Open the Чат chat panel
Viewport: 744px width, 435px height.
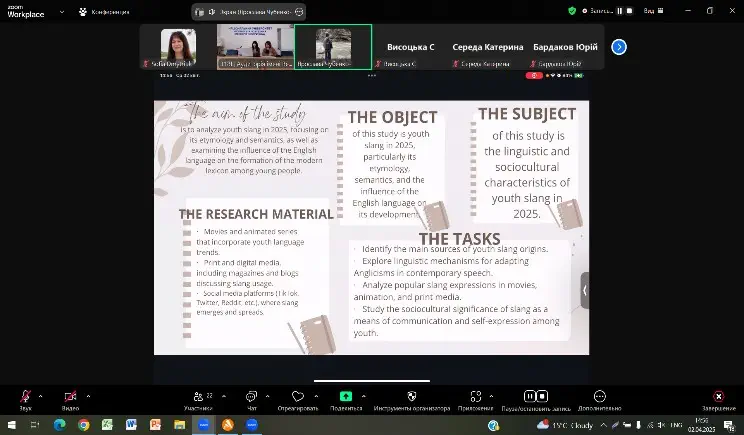[x=252, y=396]
